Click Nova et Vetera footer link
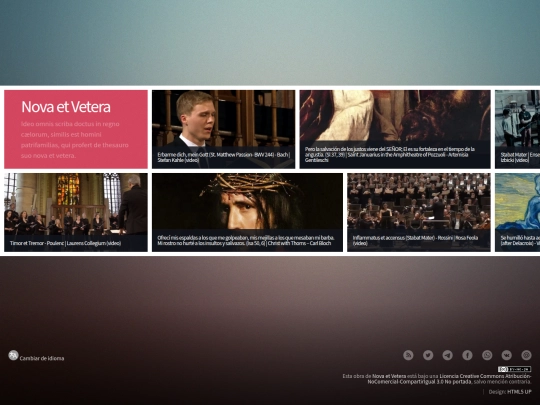Screen dimensions: 540x405 pos(389,376)
